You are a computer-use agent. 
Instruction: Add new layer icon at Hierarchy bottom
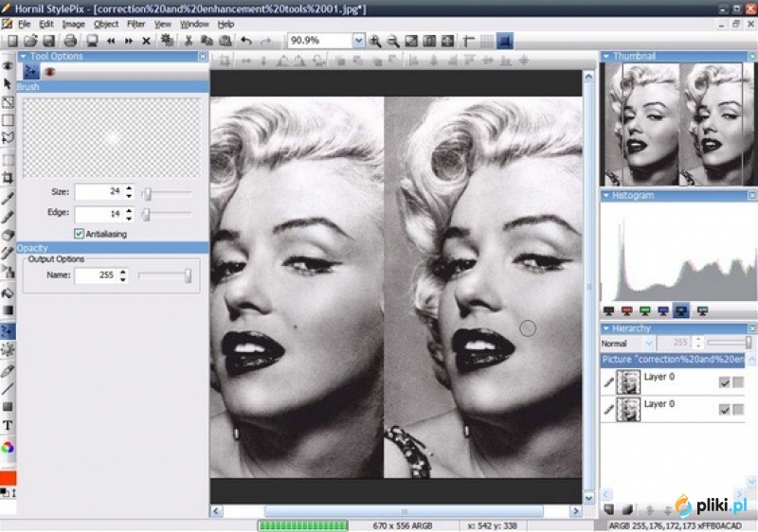[609, 509]
